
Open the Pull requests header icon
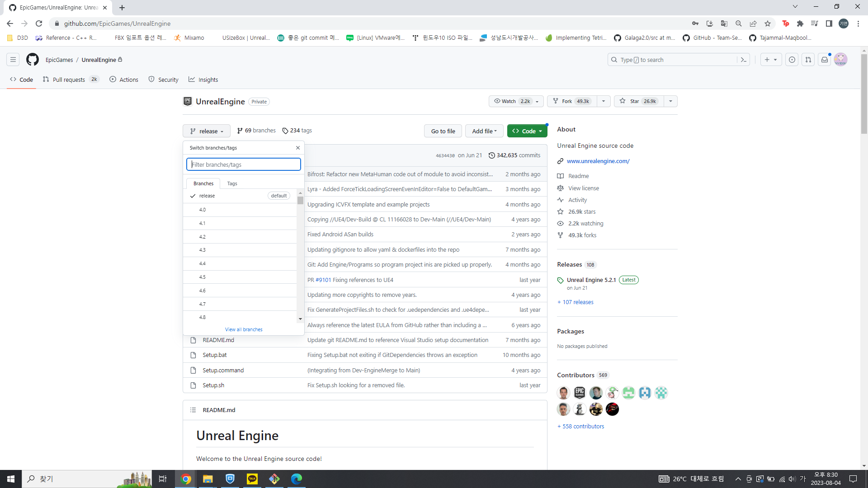pos(808,60)
